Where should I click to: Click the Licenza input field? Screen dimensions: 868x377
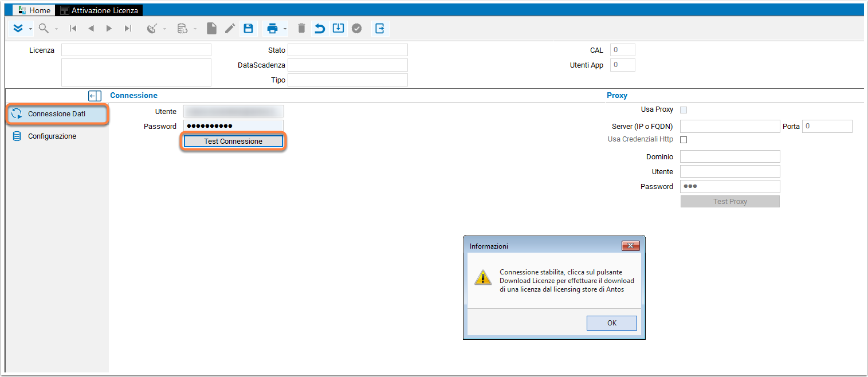[136, 50]
